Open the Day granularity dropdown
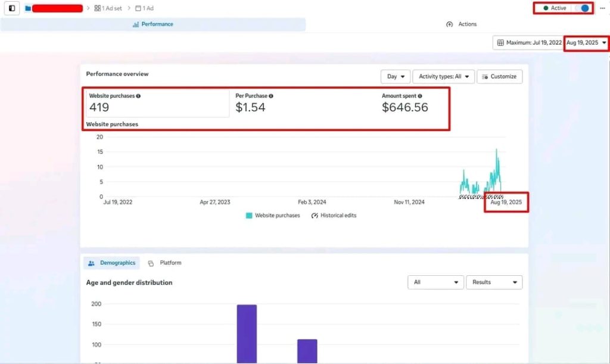The width and height of the screenshot is (610, 364). coord(395,77)
